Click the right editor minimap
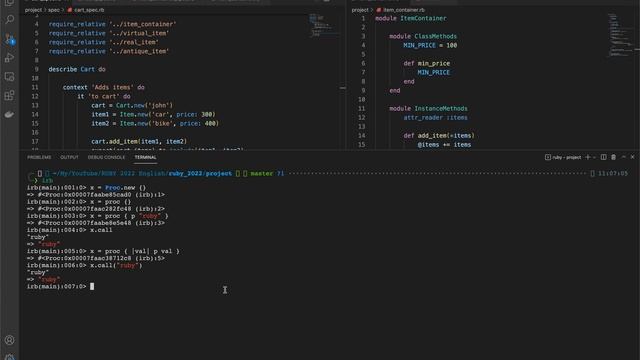The image size is (640, 360). coord(620,35)
